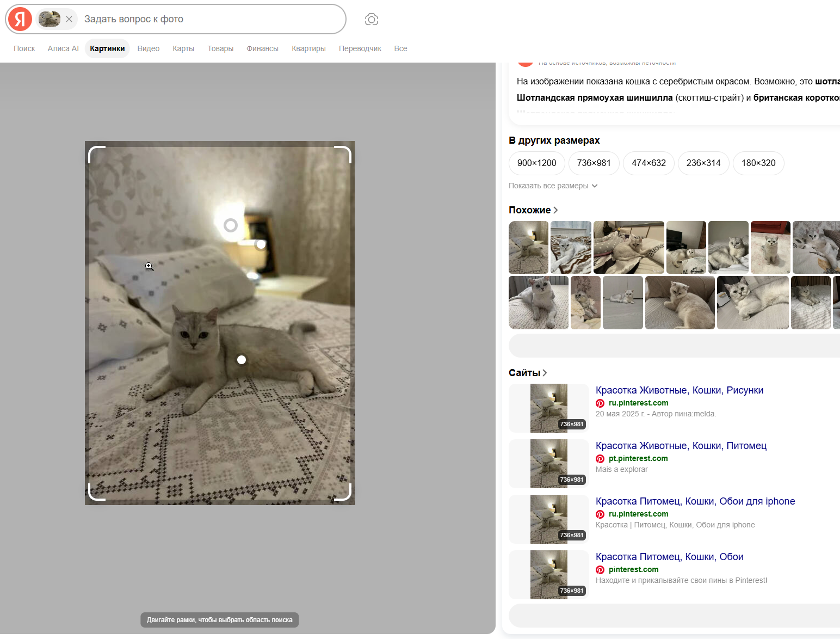Visit ru.pinterest.com under "Обои для iphone"
The width and height of the screenshot is (840, 639).
pos(639,514)
